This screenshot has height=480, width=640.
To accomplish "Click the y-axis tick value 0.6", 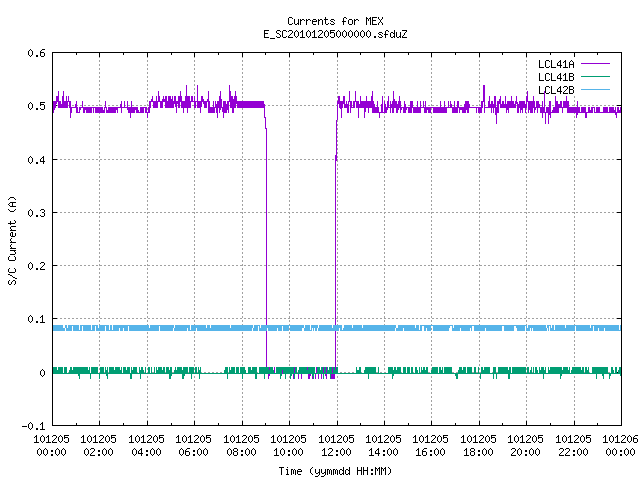I will coord(36,53).
